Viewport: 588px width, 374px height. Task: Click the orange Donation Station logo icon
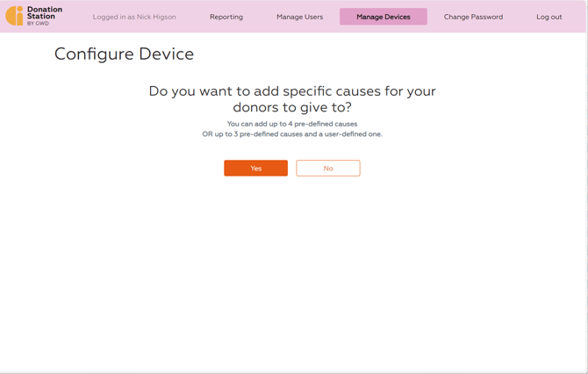point(14,16)
